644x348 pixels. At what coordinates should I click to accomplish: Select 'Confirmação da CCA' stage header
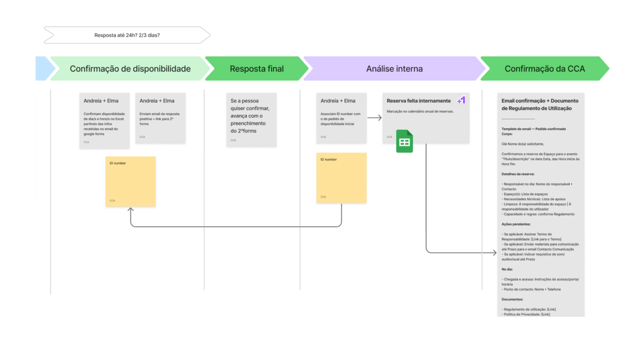[544, 69]
